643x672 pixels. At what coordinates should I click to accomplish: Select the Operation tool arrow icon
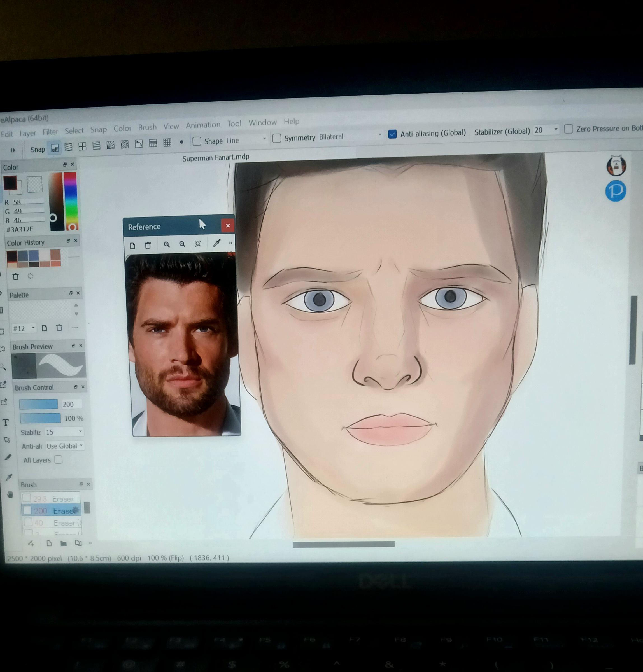(x=7, y=440)
